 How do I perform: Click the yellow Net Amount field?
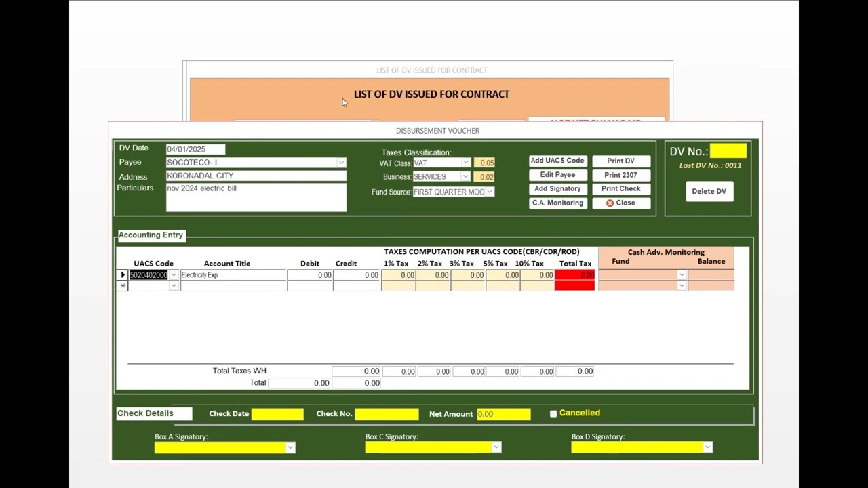503,414
